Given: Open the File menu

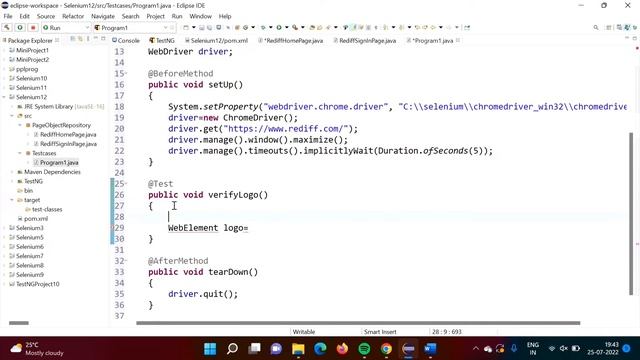Looking at the screenshot, I should click(8, 16).
